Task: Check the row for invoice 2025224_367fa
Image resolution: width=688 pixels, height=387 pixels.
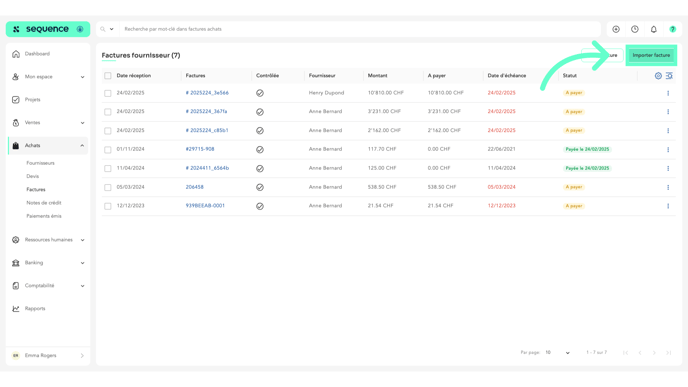Action: tap(108, 112)
